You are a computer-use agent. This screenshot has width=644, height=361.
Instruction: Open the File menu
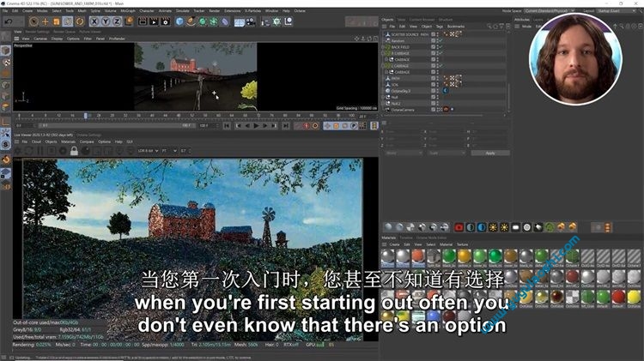pos(5,11)
